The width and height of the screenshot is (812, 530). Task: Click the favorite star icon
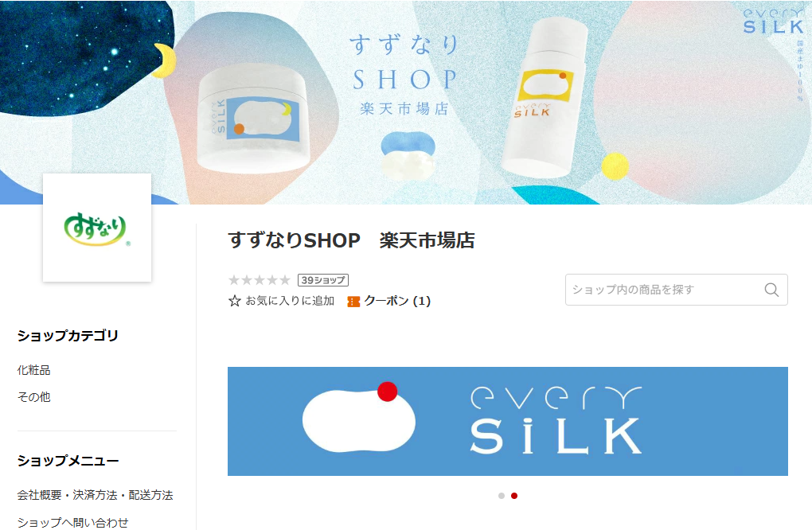coord(235,301)
